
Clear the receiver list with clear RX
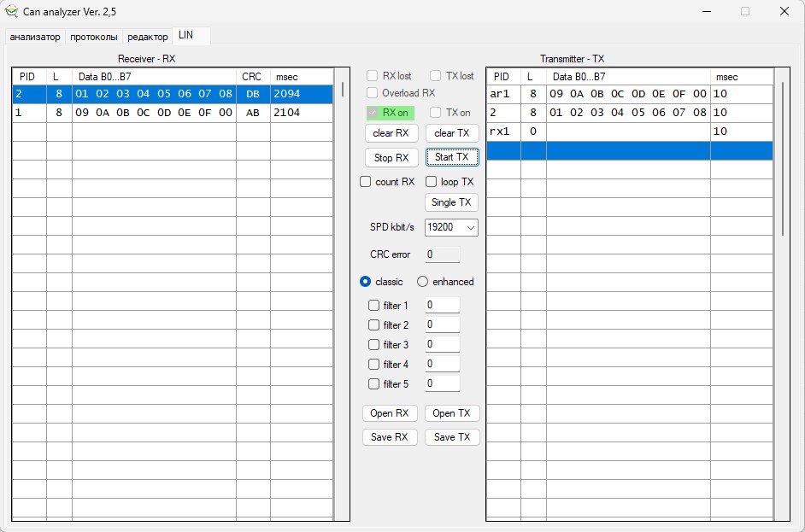pyautogui.click(x=391, y=133)
